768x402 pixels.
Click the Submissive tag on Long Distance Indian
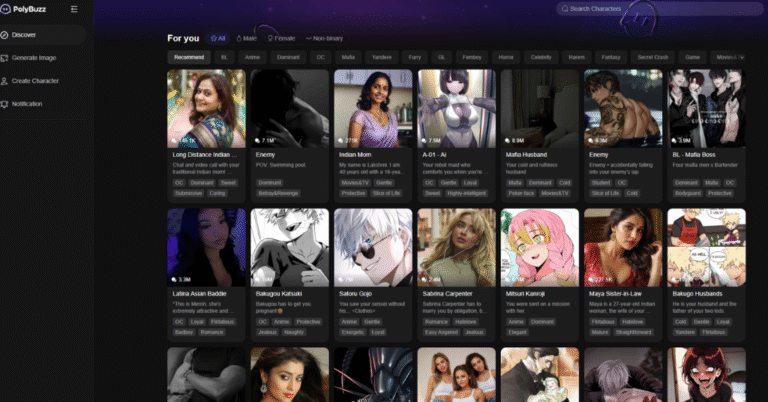pyautogui.click(x=189, y=193)
